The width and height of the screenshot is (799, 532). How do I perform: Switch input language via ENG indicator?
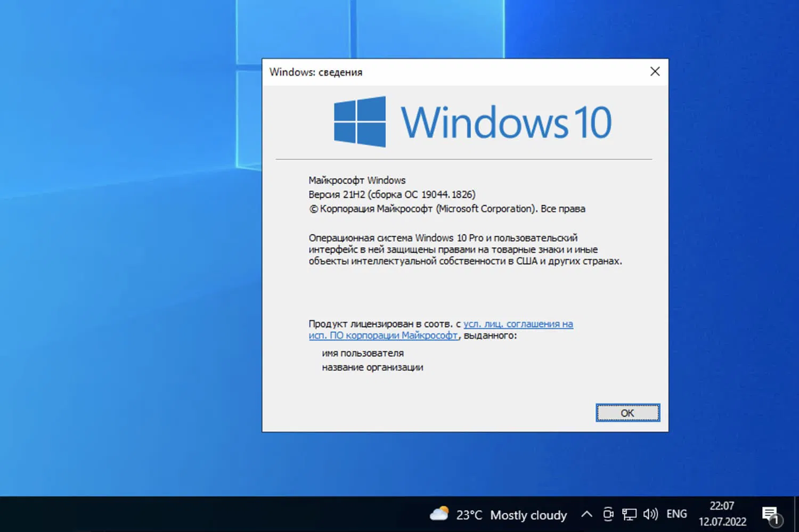676,514
